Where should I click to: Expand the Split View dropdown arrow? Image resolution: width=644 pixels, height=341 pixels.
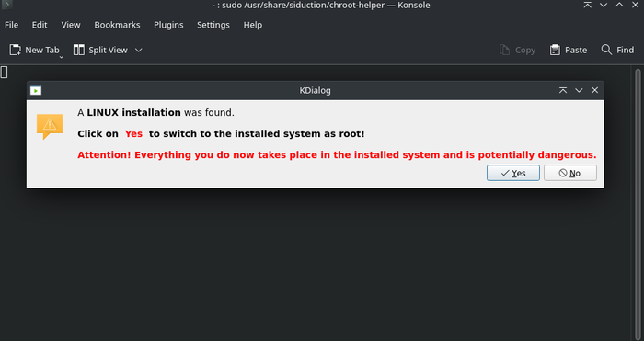pos(138,50)
